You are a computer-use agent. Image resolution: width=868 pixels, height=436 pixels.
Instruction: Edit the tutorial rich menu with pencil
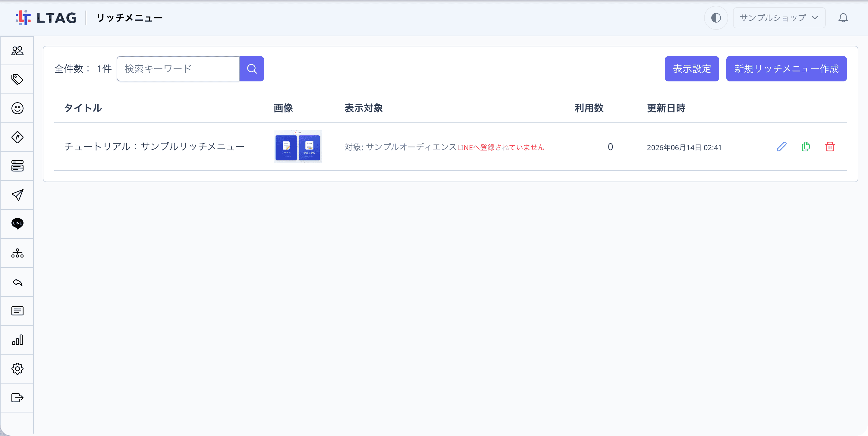point(782,147)
